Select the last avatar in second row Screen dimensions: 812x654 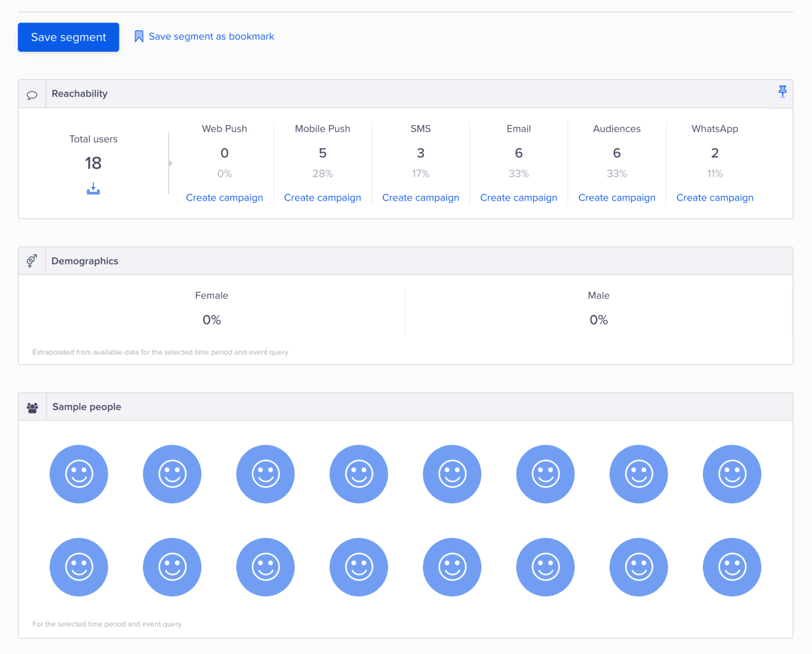pyautogui.click(x=732, y=567)
